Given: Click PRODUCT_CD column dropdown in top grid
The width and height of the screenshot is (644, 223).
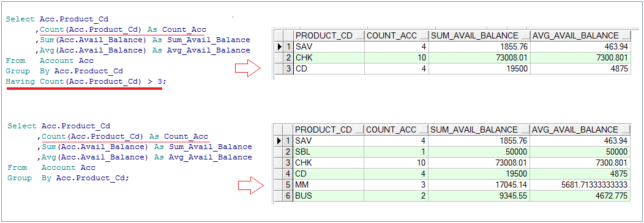Looking at the screenshot, I should tap(359, 37).
